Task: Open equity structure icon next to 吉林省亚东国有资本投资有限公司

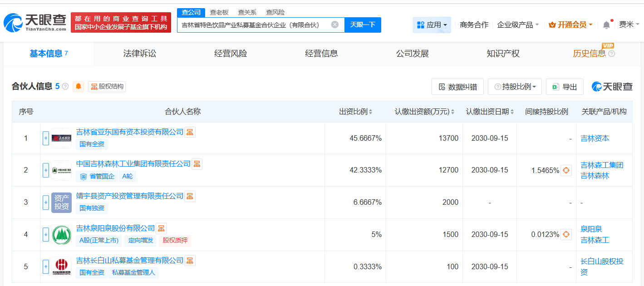Action: (190, 132)
